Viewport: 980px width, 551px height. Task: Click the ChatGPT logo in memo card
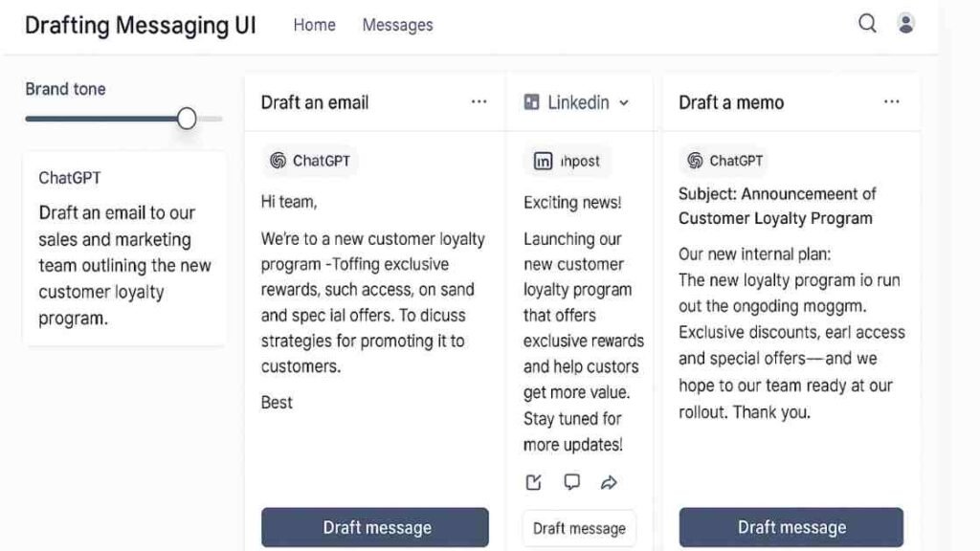(x=695, y=161)
